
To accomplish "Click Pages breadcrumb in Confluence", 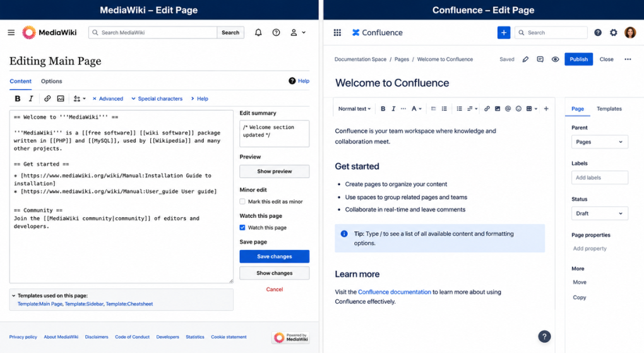I will click(x=402, y=59).
